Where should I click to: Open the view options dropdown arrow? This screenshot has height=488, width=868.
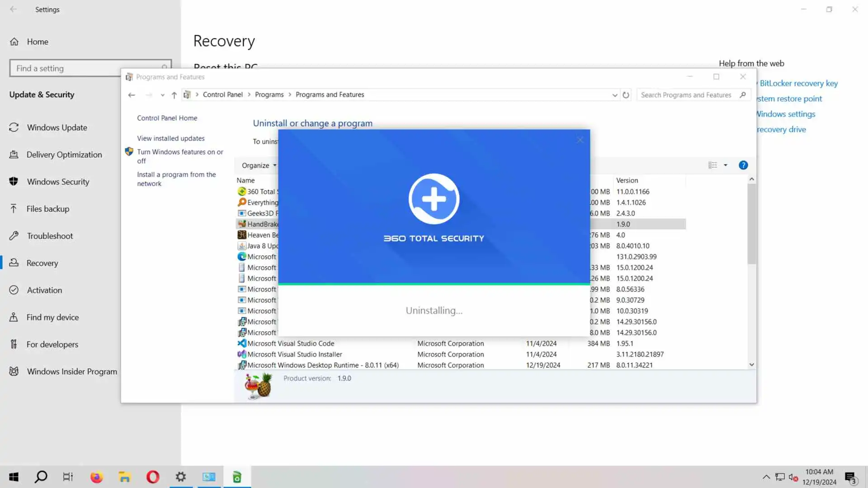click(726, 165)
